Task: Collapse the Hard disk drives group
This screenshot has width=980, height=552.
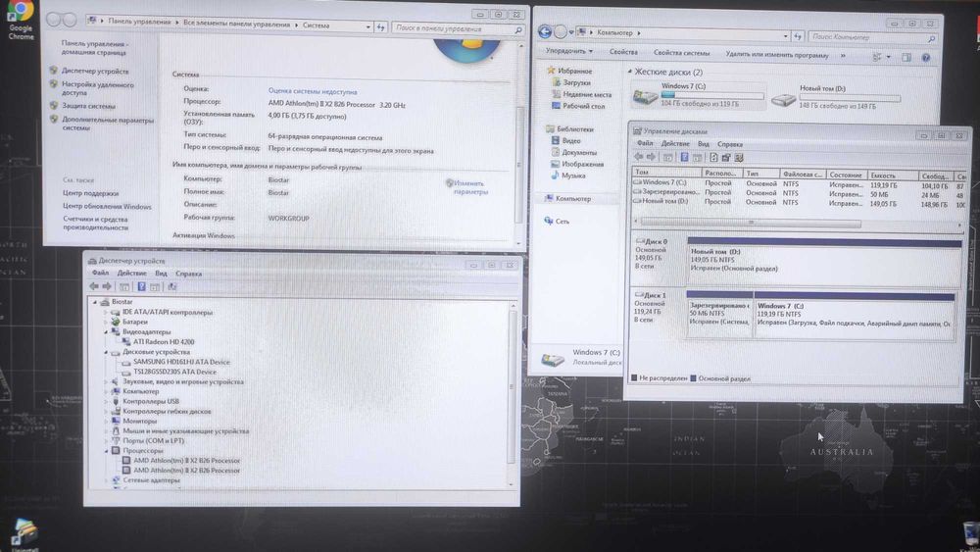Action: (629, 72)
